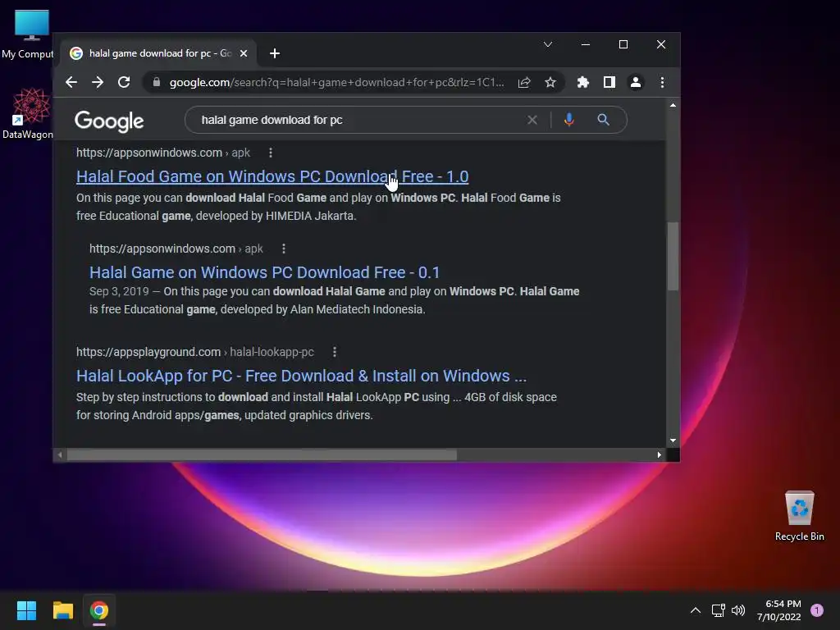Open options for appsplayground.com result
The width and height of the screenshot is (840, 630).
point(335,352)
